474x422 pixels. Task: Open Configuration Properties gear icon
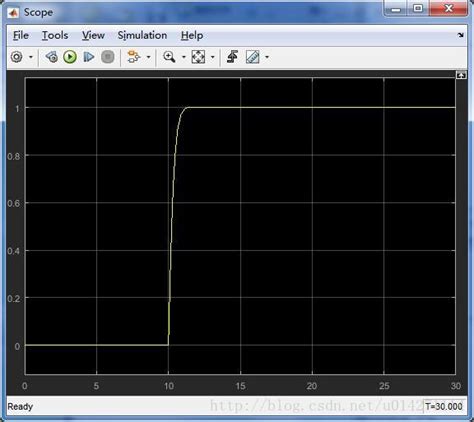tap(17, 57)
